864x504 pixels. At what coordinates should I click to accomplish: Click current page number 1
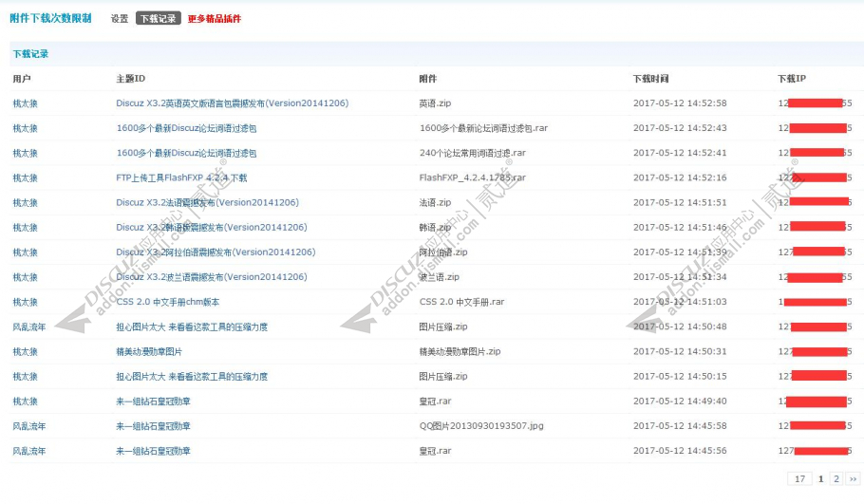click(820, 478)
